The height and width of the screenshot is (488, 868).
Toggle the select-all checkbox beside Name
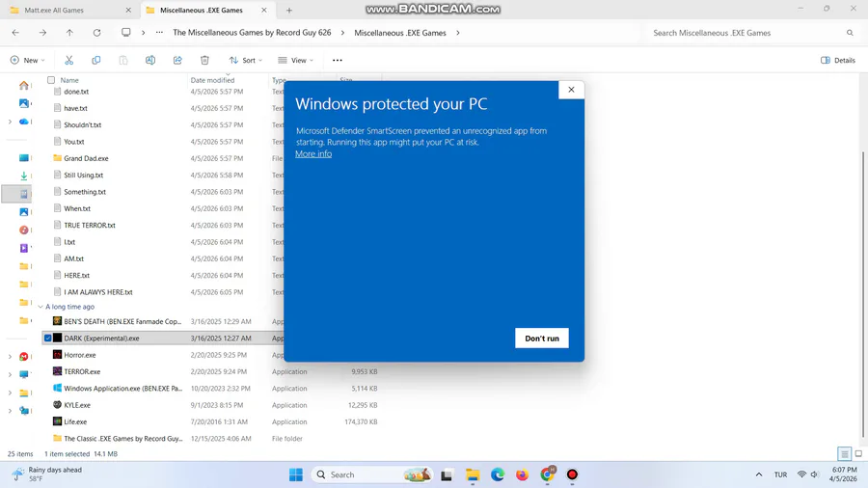51,80
